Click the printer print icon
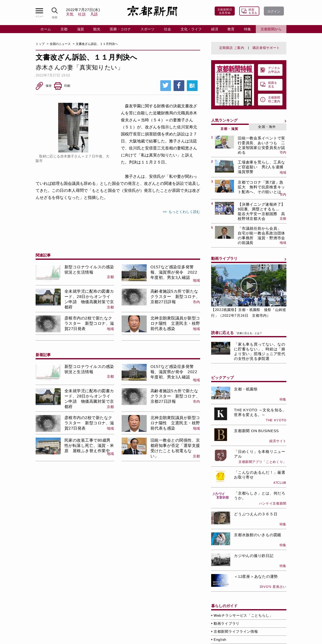The height and width of the screenshot is (644, 322). [58, 86]
